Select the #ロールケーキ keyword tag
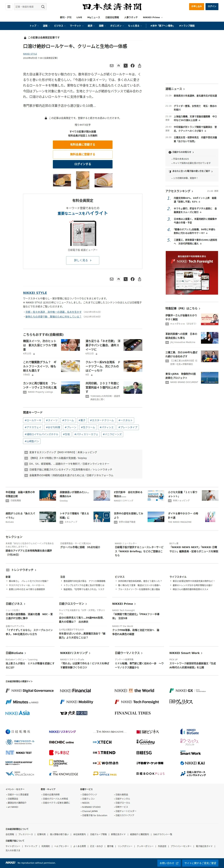Image resolution: width=224 pixels, height=868 pixels. click(33, 420)
